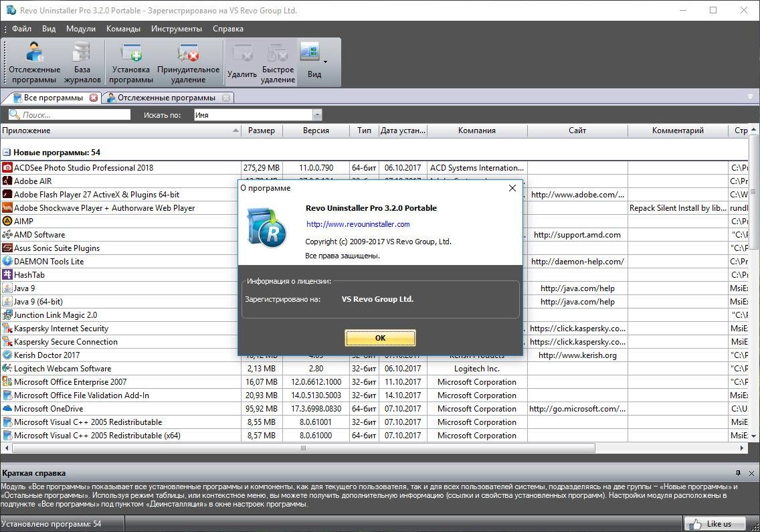Open the revouninstaller.com link

(358, 224)
